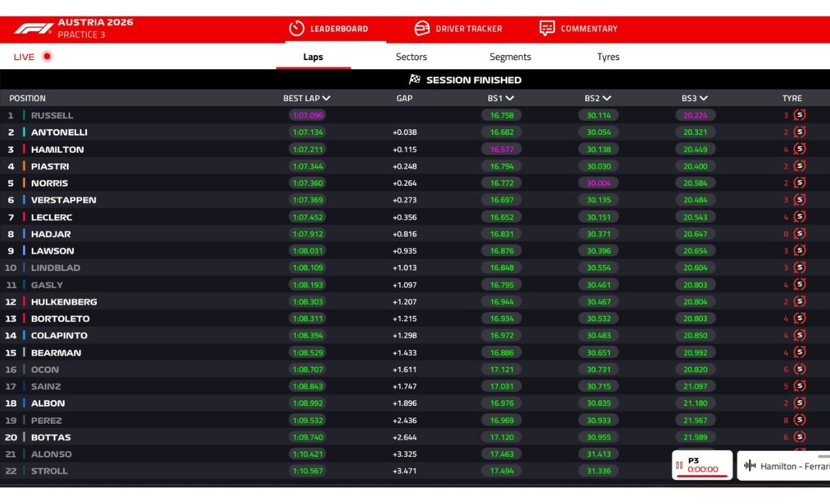Click Antonelli's gap value +0.038
Viewport: 830px width, 504px height.
tap(405, 132)
